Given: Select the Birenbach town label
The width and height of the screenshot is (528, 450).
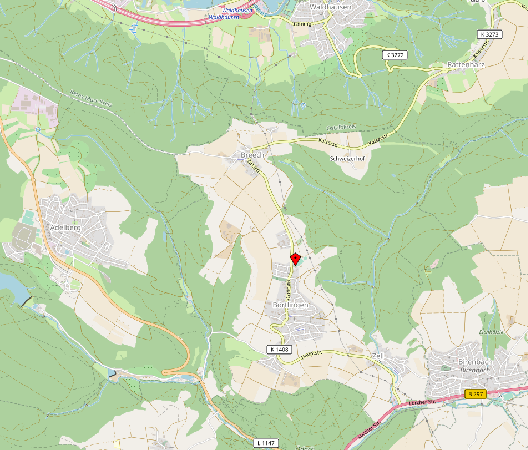Looking at the screenshot, I should click(473, 362).
